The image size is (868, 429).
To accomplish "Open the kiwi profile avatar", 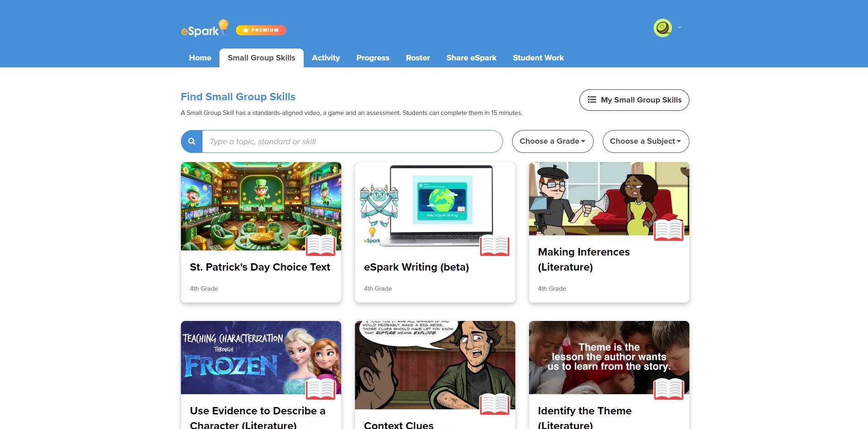I will (x=662, y=28).
